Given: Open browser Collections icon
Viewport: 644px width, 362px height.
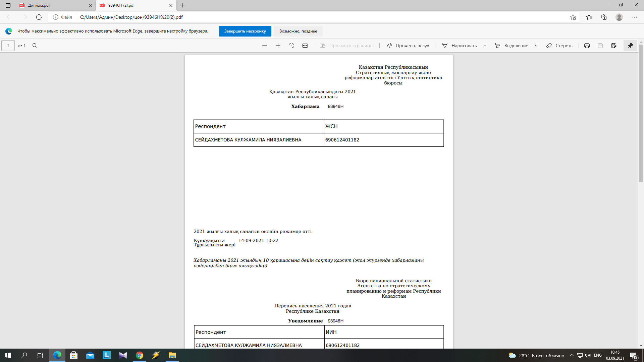Looking at the screenshot, I should [x=604, y=17].
